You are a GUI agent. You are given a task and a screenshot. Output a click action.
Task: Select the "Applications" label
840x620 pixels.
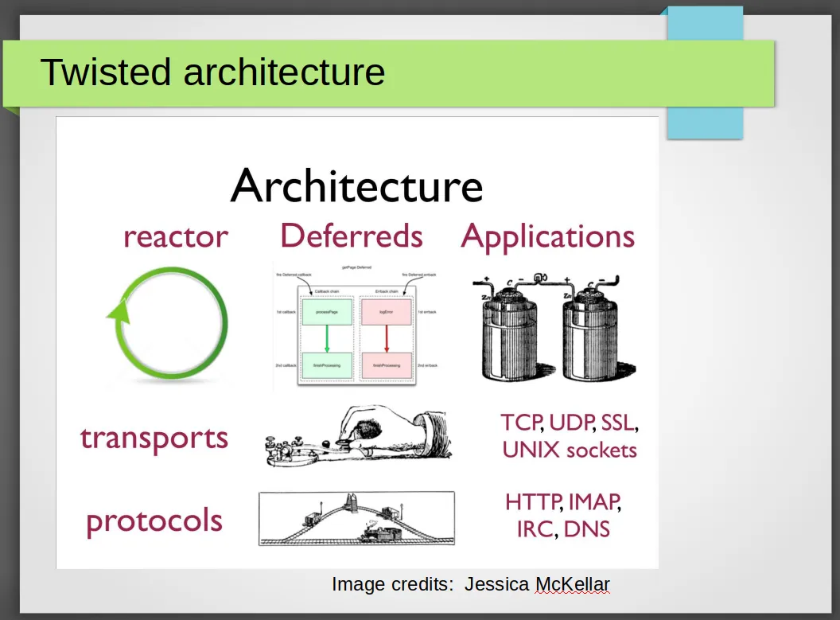548,237
